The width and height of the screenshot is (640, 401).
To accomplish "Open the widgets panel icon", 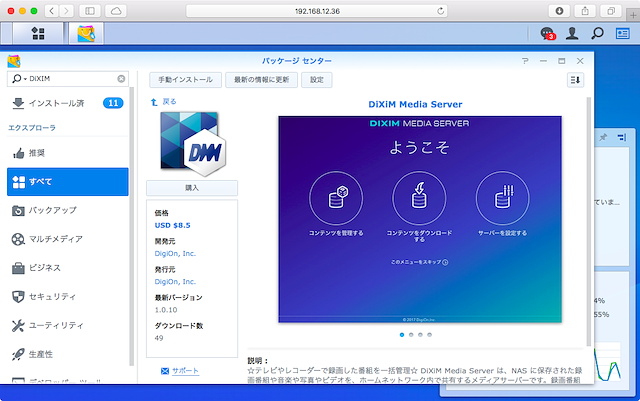I will point(622,33).
